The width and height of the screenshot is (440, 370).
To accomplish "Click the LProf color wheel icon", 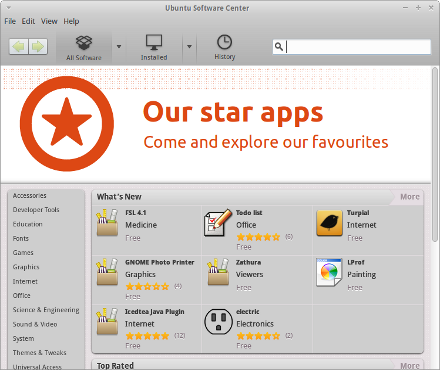I will coord(329,272).
